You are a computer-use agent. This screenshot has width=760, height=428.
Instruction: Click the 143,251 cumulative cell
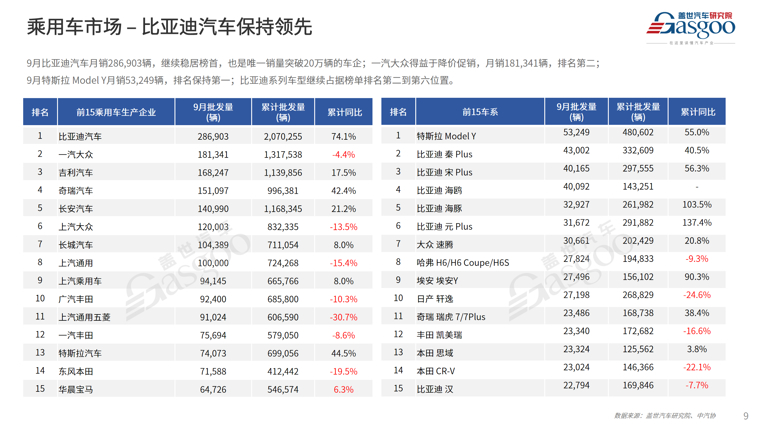tap(638, 187)
